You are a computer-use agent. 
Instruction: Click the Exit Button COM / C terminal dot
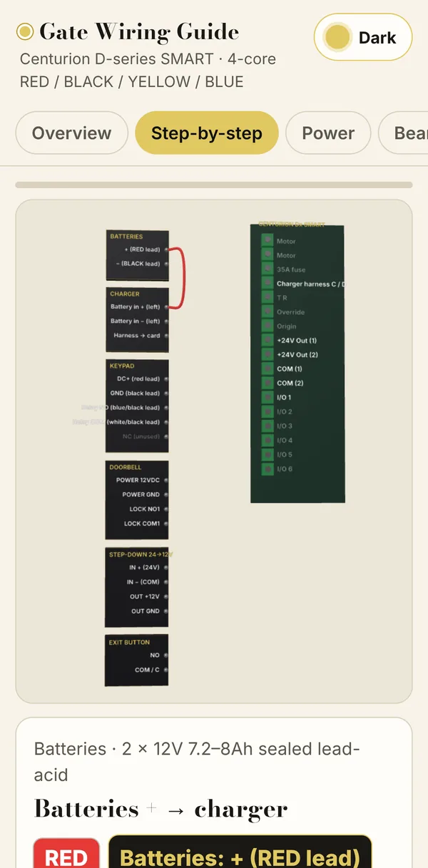(x=166, y=670)
